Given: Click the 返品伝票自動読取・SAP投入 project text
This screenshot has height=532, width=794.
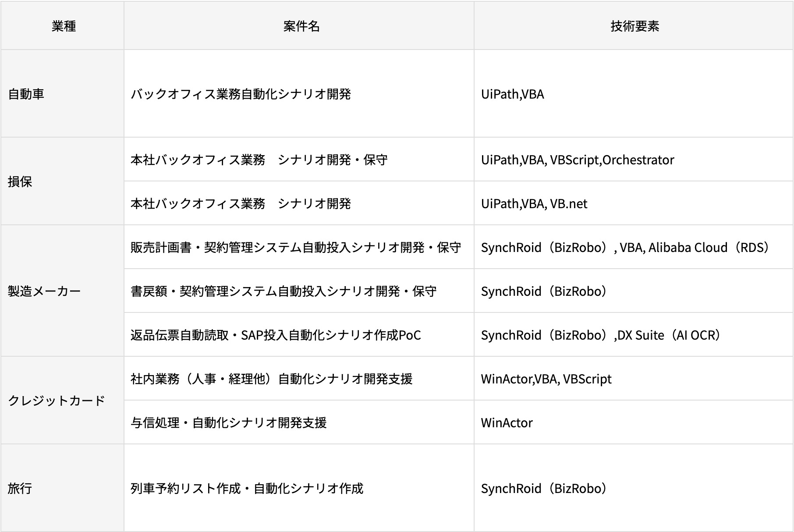Looking at the screenshot, I should point(275,335).
